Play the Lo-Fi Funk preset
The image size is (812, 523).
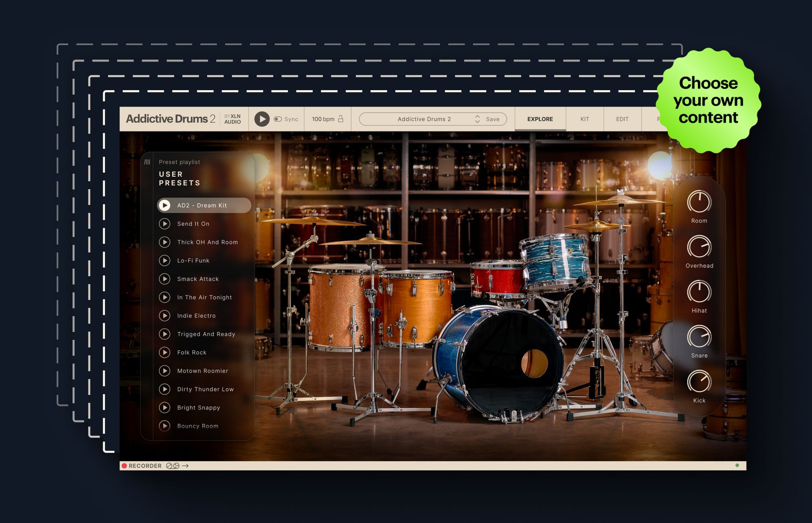coord(165,260)
